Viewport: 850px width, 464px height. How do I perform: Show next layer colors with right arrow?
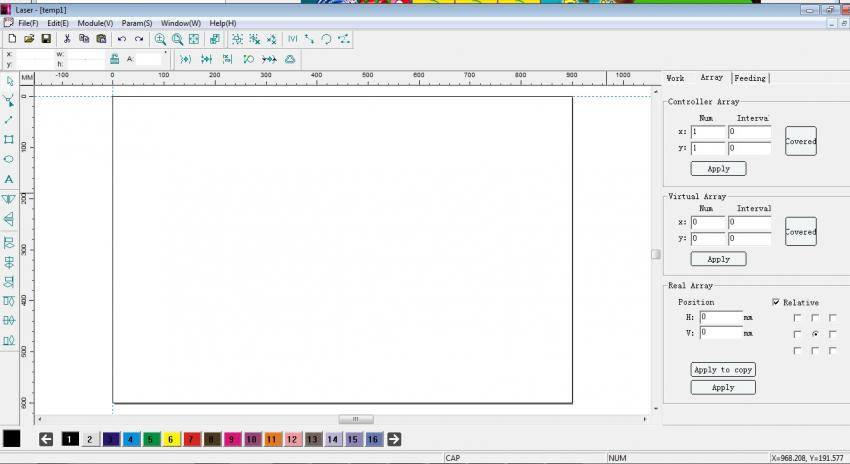[394, 439]
